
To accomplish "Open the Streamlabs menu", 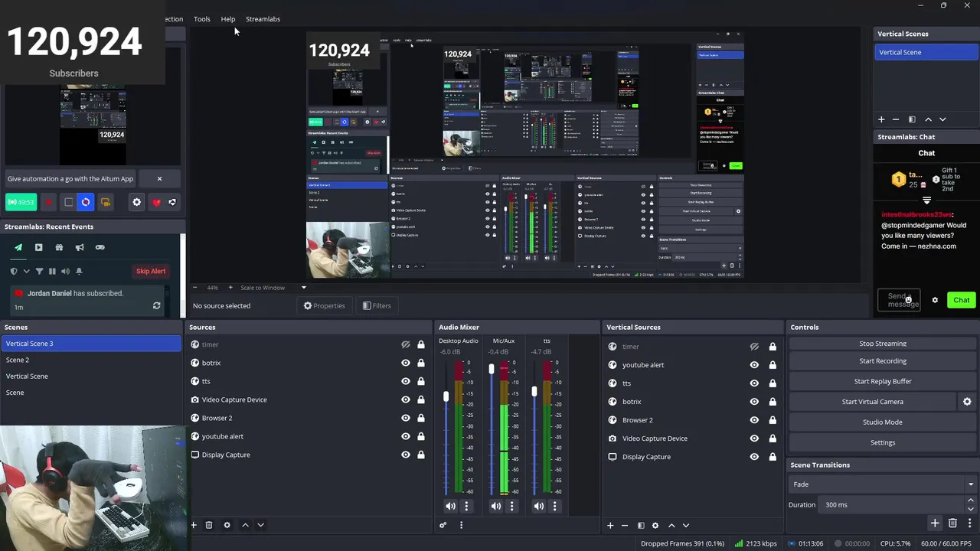I will (263, 19).
